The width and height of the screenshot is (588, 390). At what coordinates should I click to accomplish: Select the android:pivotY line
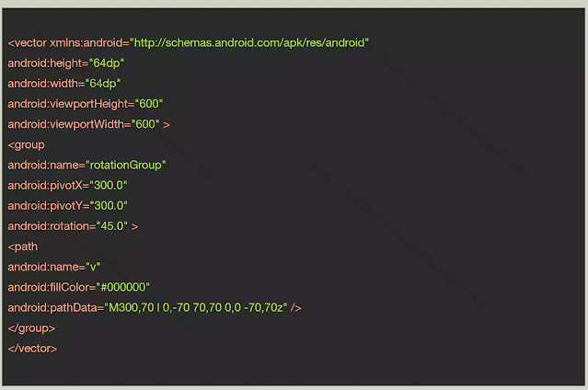[x=67, y=205]
